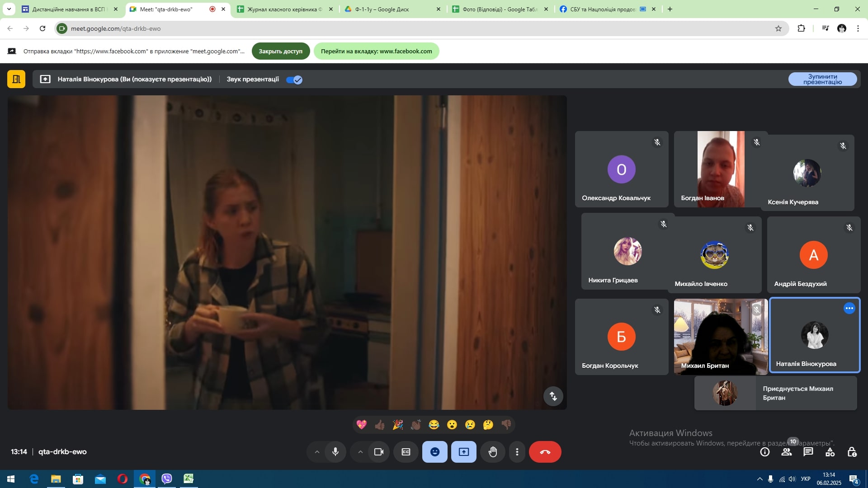Send the thinking face reaction

488,425
